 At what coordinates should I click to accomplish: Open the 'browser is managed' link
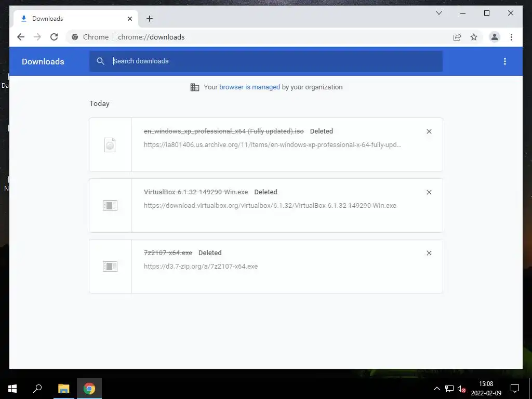tap(249, 87)
